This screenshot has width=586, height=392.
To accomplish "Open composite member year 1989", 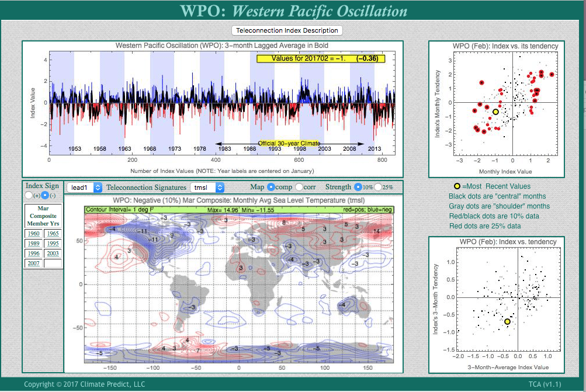I will (34, 243).
